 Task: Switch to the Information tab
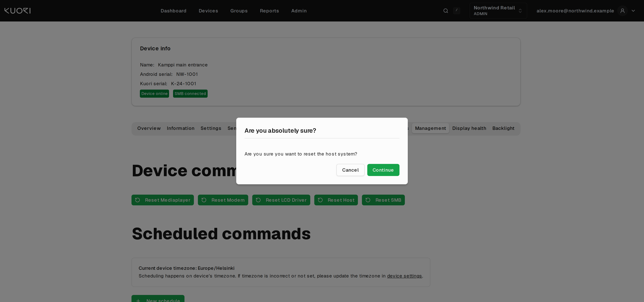[180, 128]
